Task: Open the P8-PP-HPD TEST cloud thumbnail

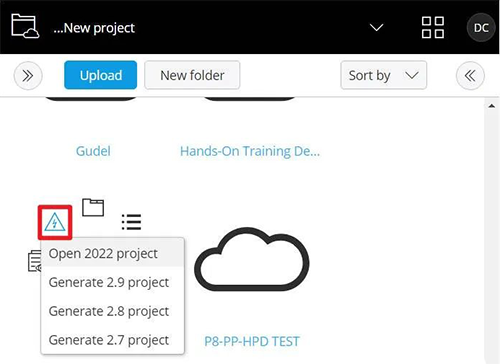Action: 252,259
